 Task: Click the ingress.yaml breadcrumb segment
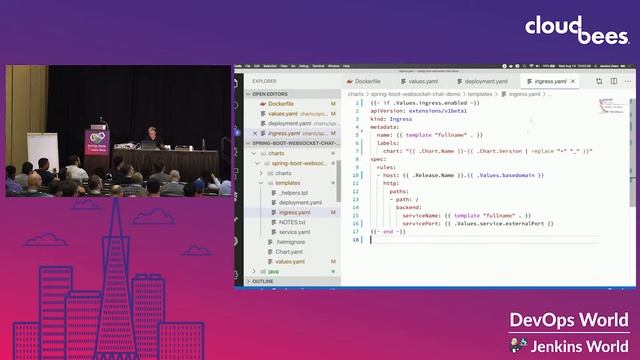point(521,94)
